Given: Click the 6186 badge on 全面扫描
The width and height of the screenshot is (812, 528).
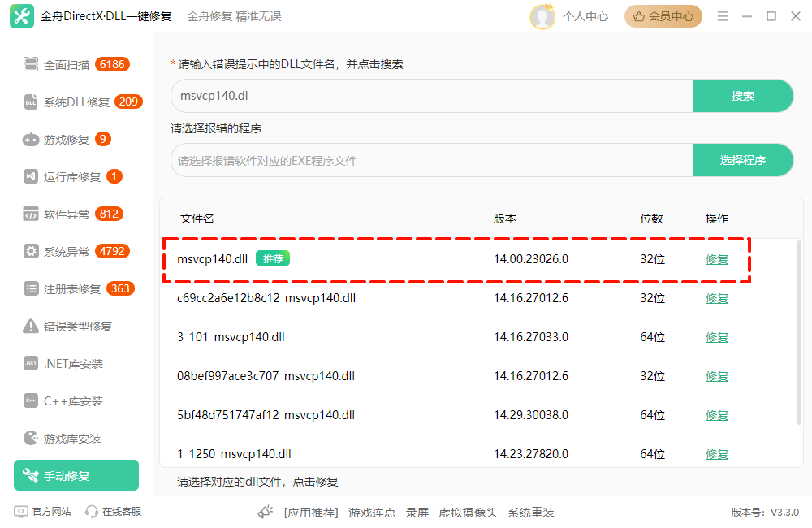Looking at the screenshot, I should tap(112, 64).
